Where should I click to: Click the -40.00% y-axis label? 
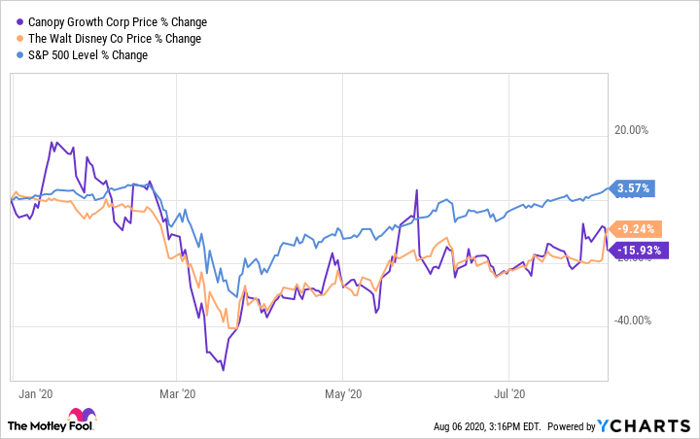point(631,321)
